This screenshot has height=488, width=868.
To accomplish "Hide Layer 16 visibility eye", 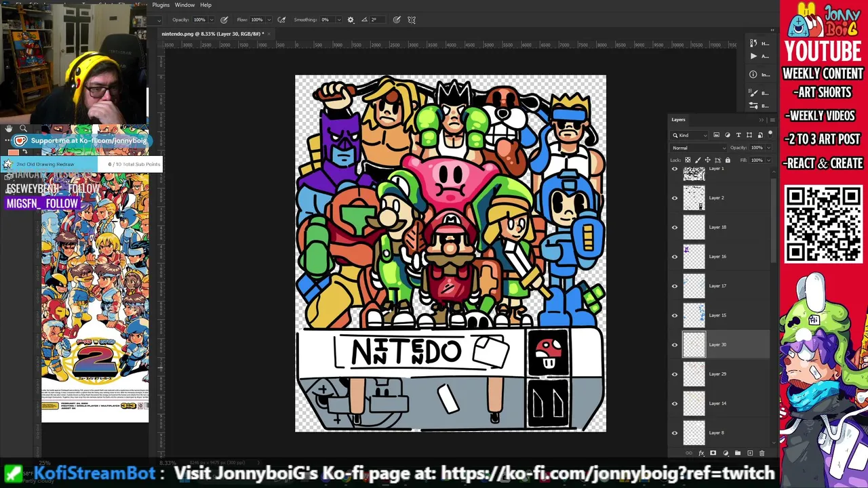I will pyautogui.click(x=675, y=257).
